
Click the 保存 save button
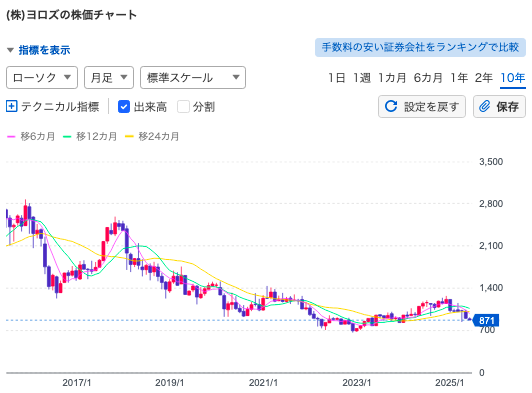click(499, 107)
